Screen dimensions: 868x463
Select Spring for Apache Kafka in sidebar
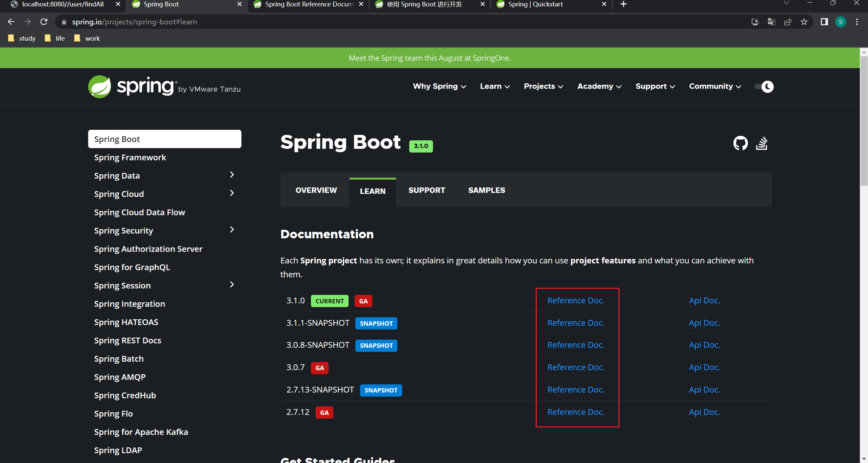click(x=141, y=432)
